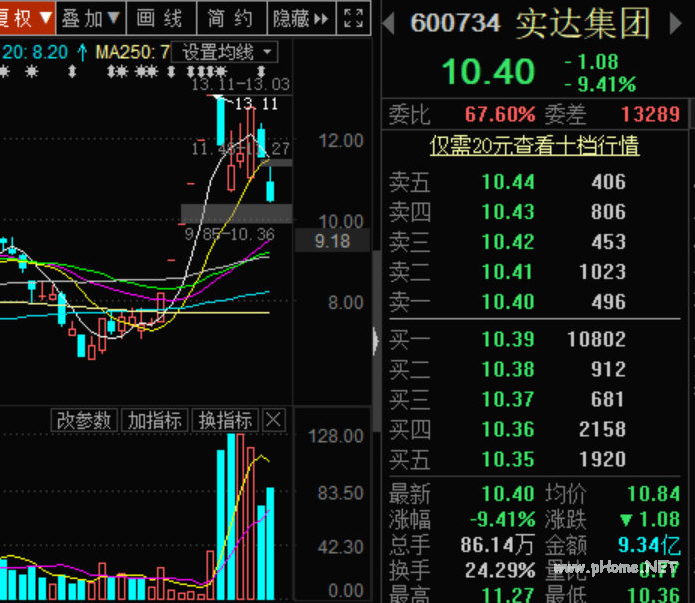Click the 卖四 price 10.43

point(508,212)
